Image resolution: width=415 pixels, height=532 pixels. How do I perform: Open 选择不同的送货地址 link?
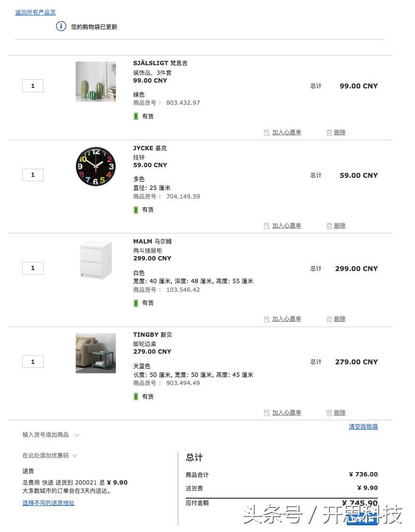49,503
